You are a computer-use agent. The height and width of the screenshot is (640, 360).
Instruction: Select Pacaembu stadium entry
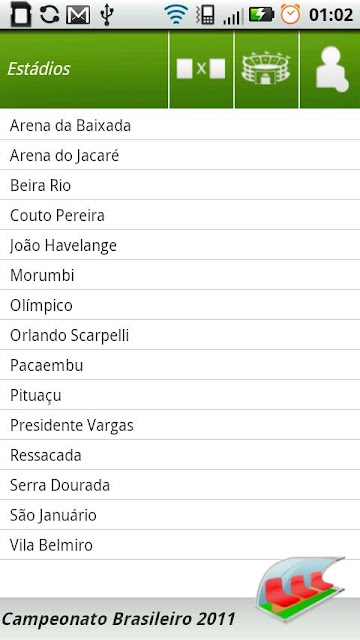tap(180, 365)
